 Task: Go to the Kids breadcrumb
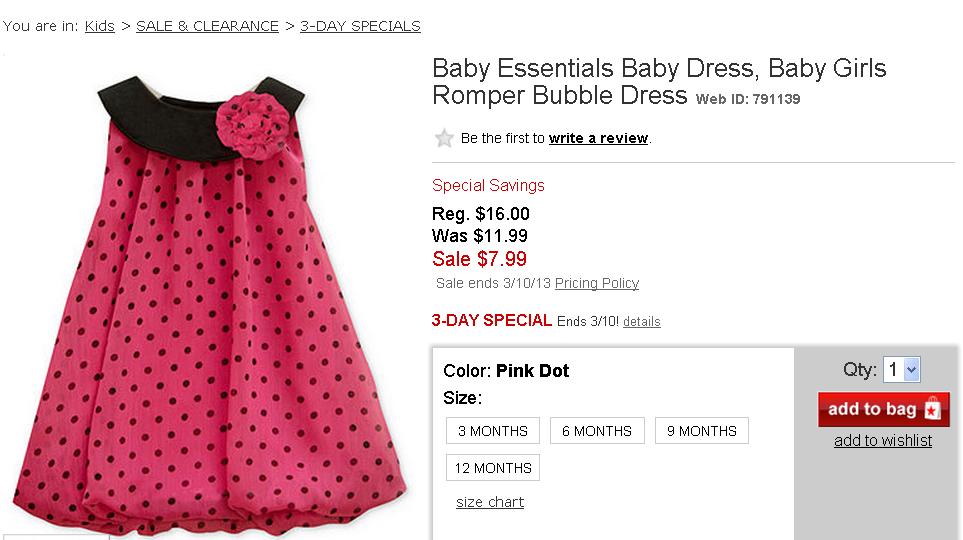[x=100, y=26]
